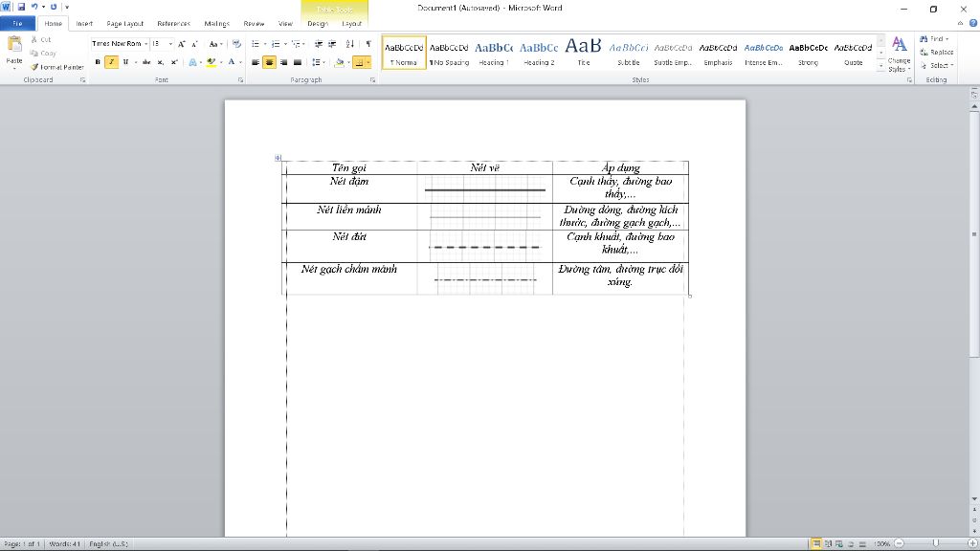Click the Superscript icon
Screen dimensions: 980x551
click(174, 62)
